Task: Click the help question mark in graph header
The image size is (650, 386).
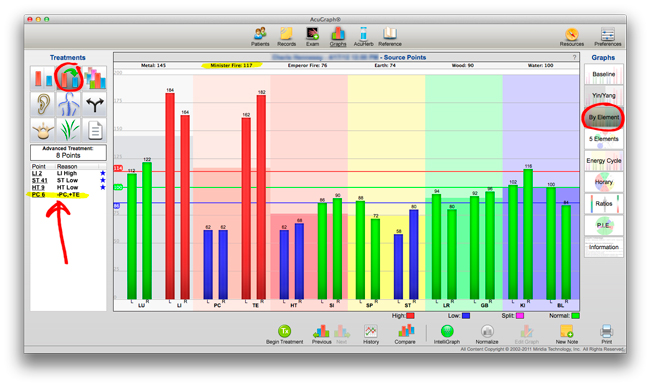Action: pos(575,57)
